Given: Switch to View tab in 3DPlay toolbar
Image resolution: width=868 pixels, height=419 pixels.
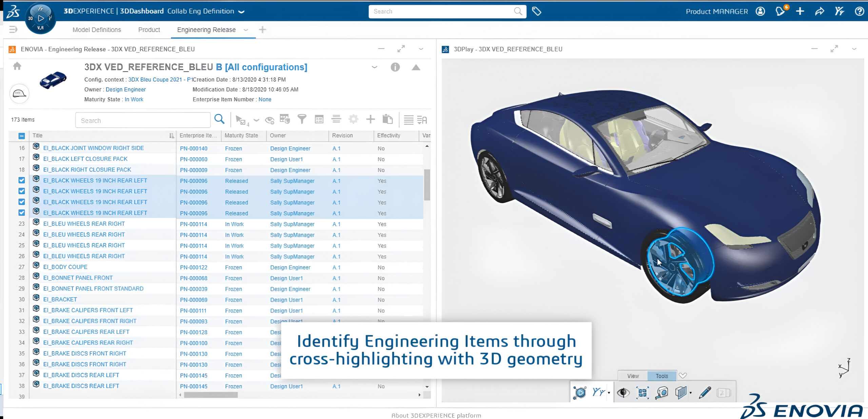Looking at the screenshot, I should pyautogui.click(x=633, y=376).
